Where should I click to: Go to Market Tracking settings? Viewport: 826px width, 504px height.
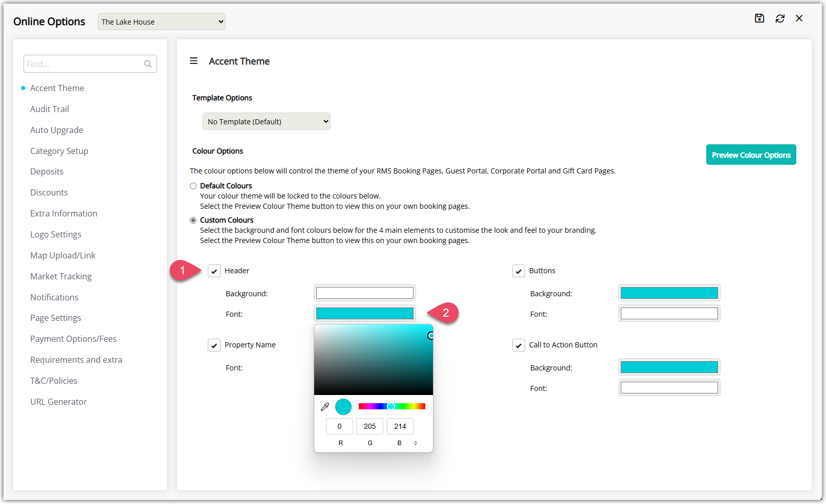point(61,276)
